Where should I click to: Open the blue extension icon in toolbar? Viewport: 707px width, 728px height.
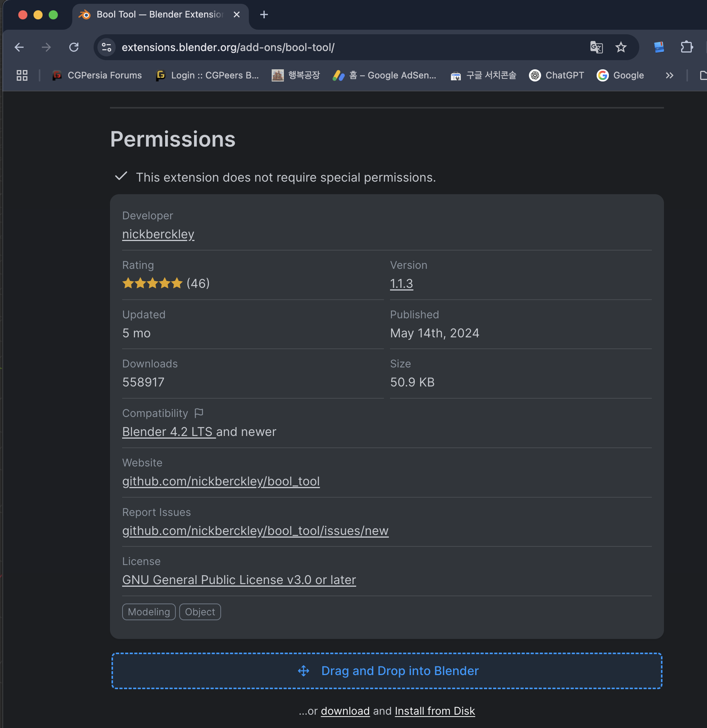(x=659, y=47)
